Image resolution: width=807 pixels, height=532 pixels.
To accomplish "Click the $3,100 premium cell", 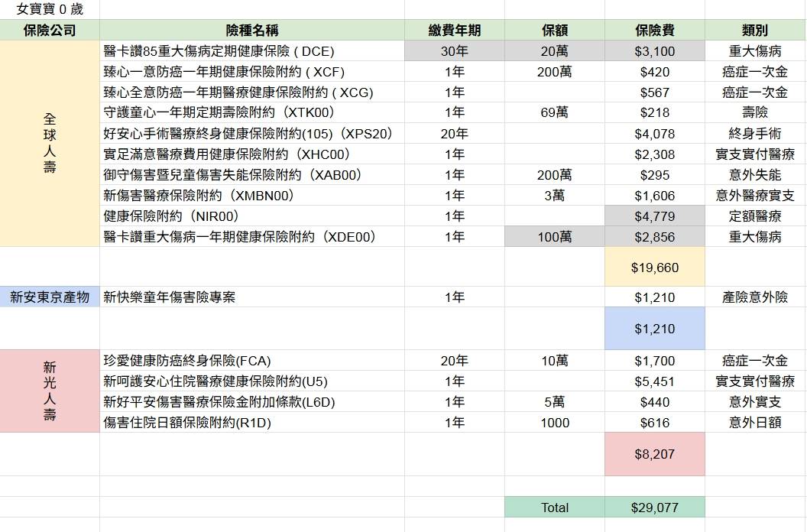I will point(654,51).
